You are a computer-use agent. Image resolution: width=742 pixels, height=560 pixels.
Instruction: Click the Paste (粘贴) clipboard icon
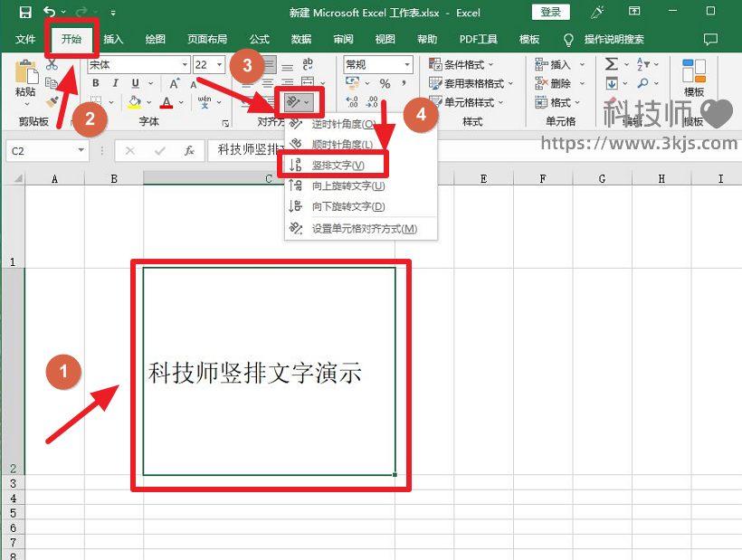pos(26,71)
